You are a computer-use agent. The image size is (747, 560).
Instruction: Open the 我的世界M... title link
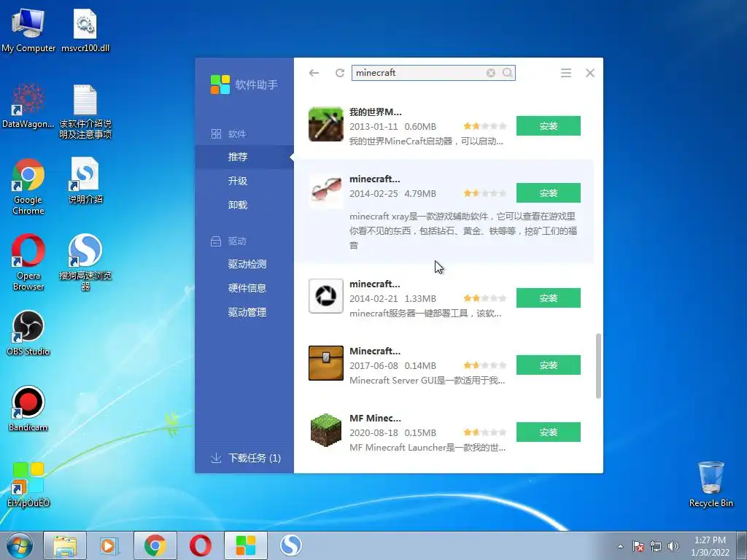coord(376,112)
